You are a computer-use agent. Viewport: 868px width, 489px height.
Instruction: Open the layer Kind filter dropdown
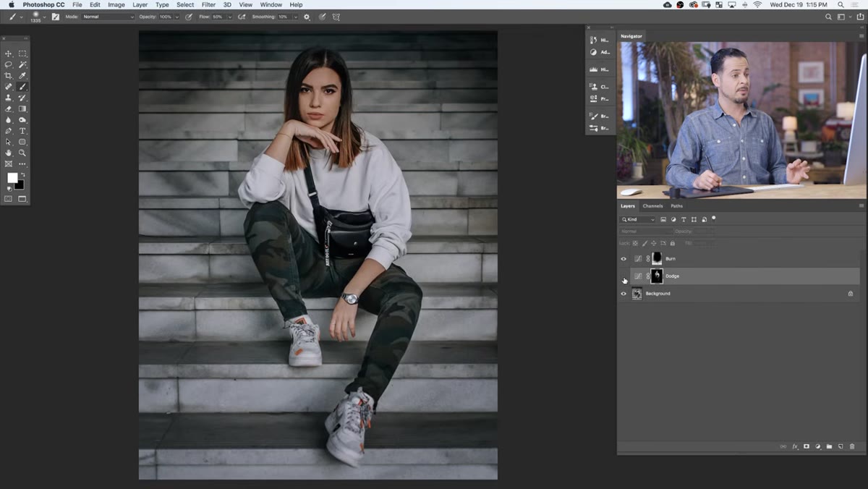(638, 219)
